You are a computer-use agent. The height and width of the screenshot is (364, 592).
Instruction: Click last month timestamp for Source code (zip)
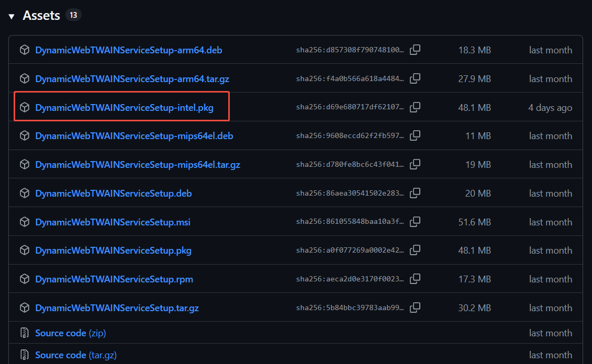tap(551, 333)
